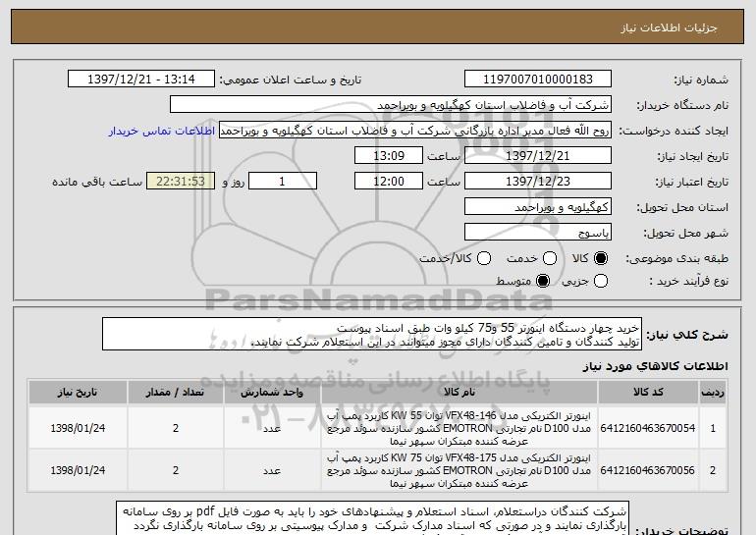Click the جزئیات اطلاعات نیاز header title
Image resolution: width=756 pixels, height=535 pixels.
pos(669,27)
